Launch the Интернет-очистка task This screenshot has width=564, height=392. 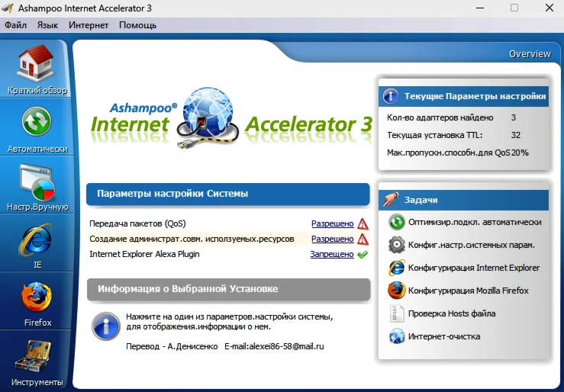[x=444, y=336]
